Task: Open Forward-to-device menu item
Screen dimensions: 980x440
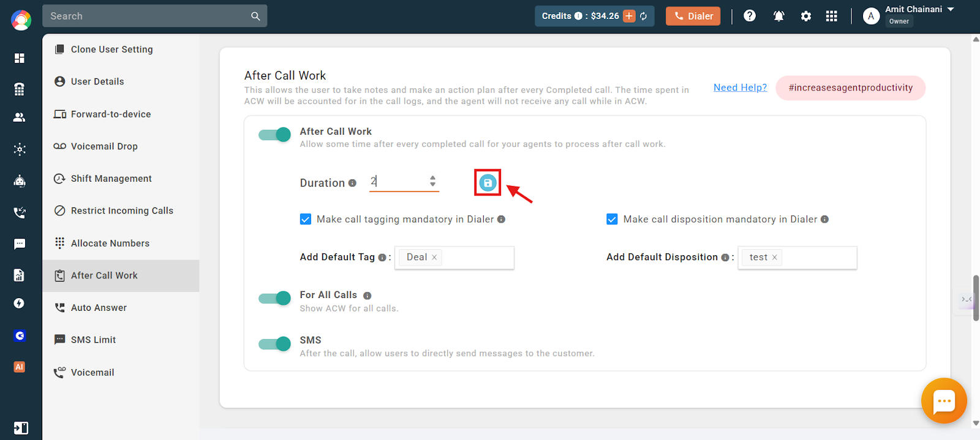Action: (121, 114)
